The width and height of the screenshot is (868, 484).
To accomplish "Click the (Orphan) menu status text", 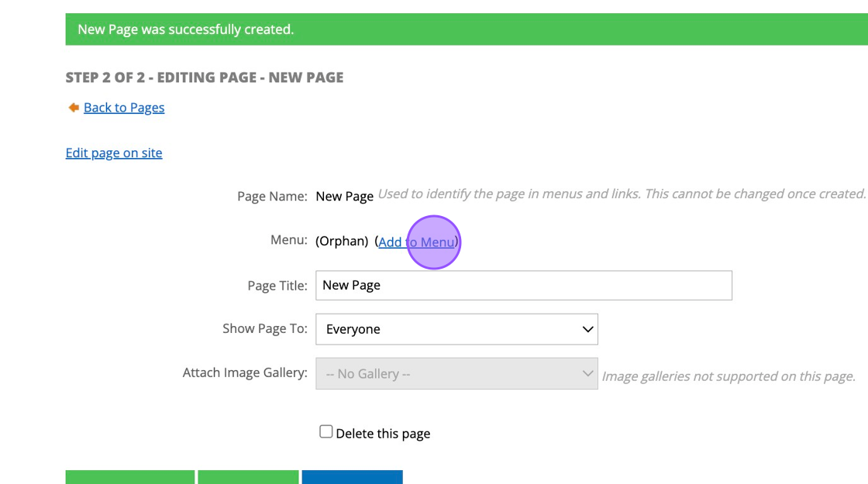I will tap(342, 241).
